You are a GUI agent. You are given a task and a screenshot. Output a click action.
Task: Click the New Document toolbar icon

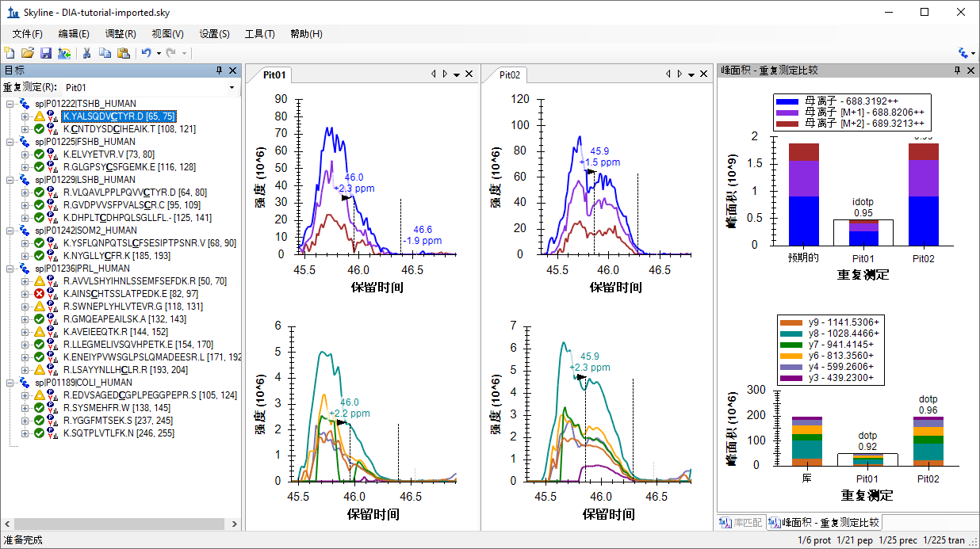[x=10, y=53]
